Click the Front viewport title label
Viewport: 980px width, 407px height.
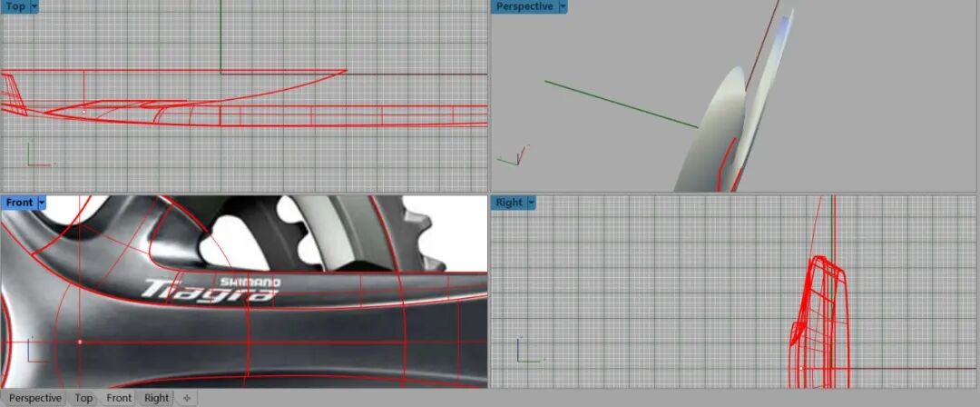(x=19, y=203)
